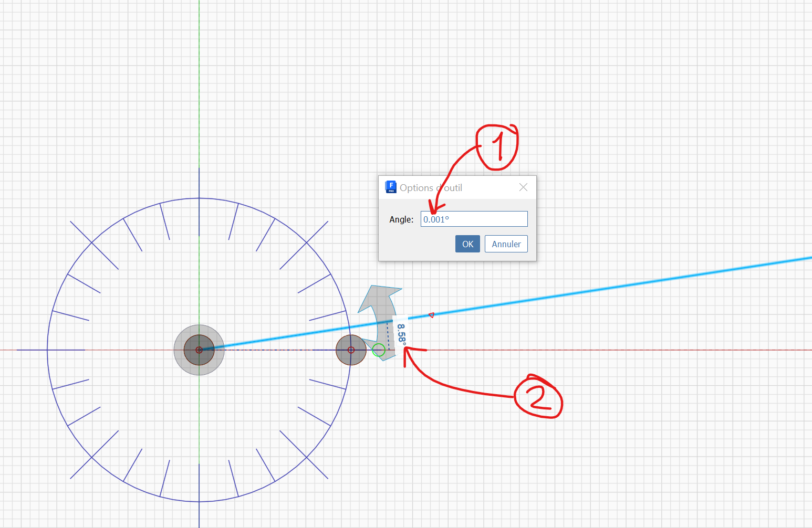Confirm the angle with the OK button

point(467,244)
